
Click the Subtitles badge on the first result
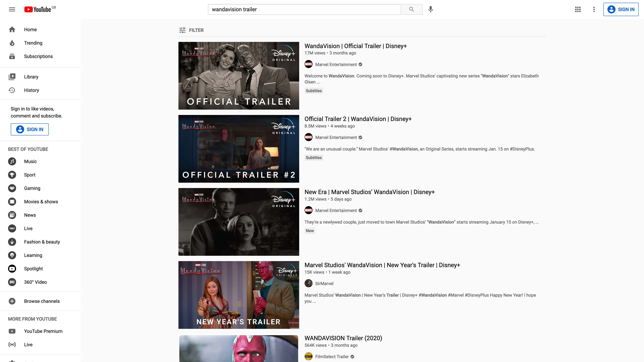[x=313, y=91]
